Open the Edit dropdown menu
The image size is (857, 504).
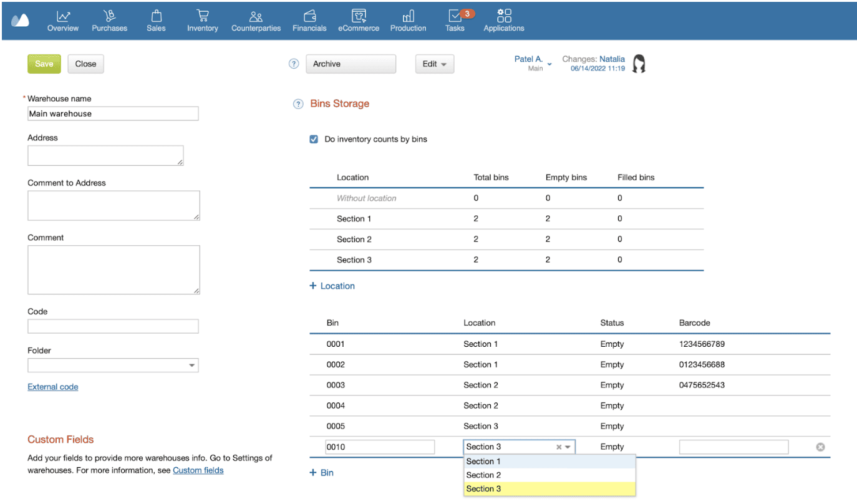[x=435, y=64]
